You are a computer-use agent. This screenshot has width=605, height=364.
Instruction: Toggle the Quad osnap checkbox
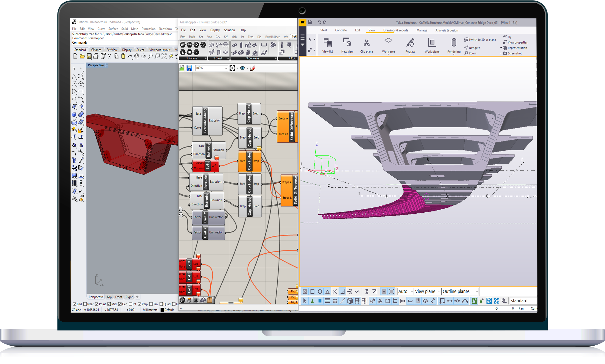[x=161, y=304]
